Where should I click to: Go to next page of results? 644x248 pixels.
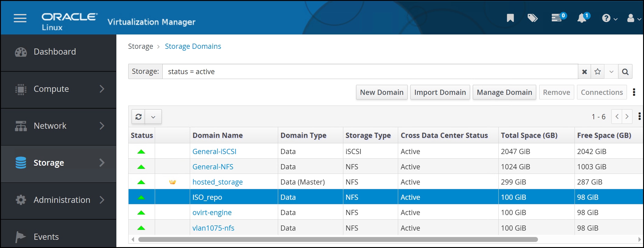point(627,117)
